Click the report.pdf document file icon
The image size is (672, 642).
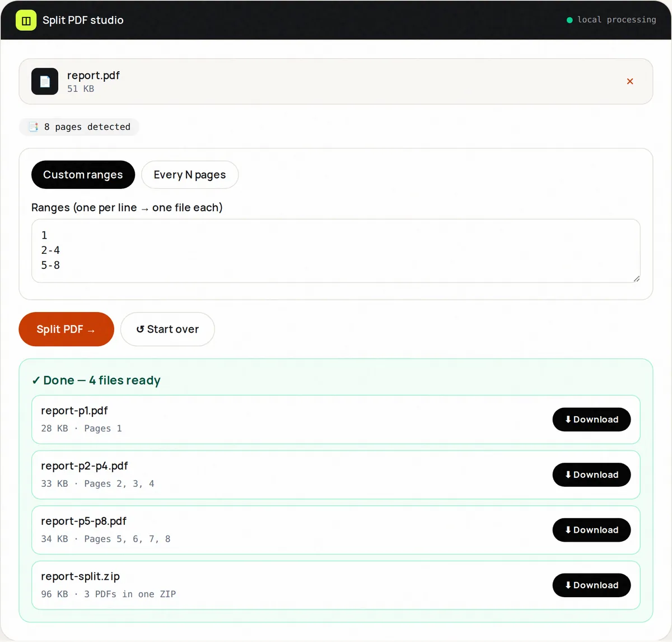click(x=45, y=81)
